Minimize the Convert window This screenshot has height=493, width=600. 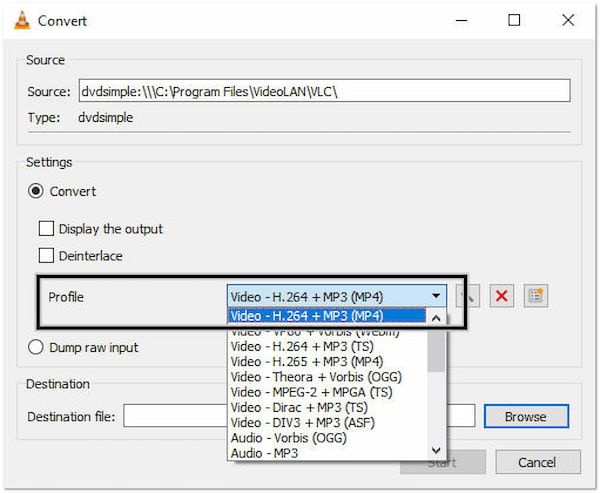click(x=461, y=20)
